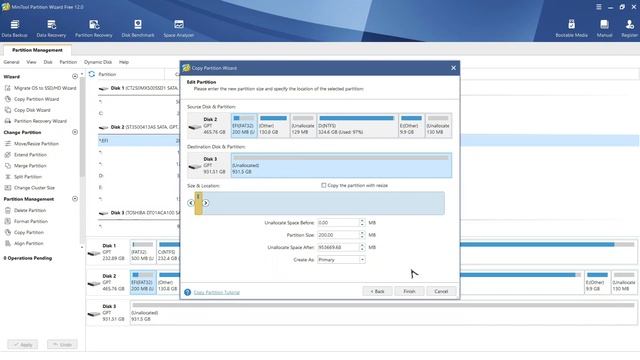Collapse the Change Partition section

click(75, 132)
